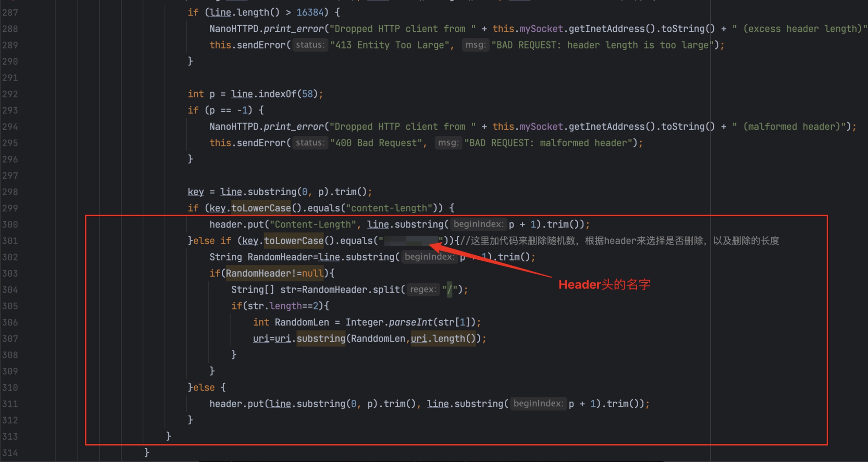The image size is (868, 462).
Task: Click the "Content-Length" string in header.put
Action: [312, 224]
